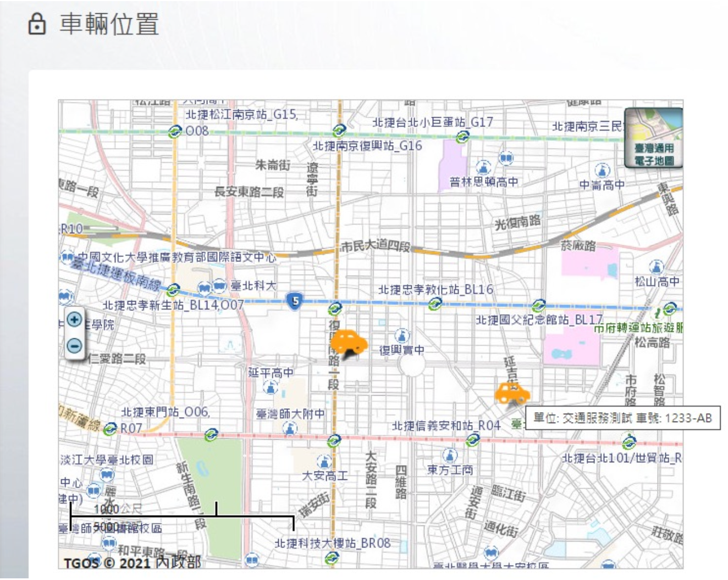Select the 延平高中 school icon

coord(271,387)
